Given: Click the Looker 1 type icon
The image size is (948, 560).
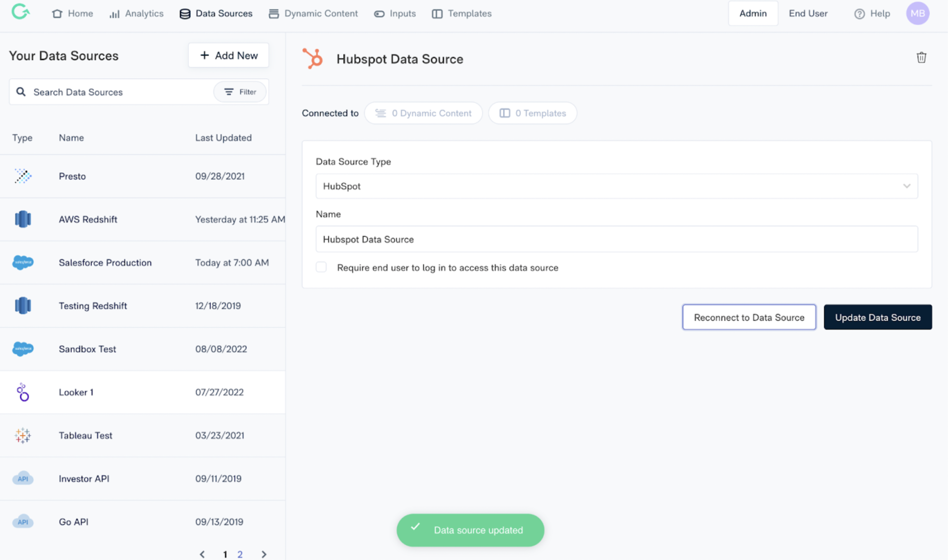Looking at the screenshot, I should click(23, 392).
